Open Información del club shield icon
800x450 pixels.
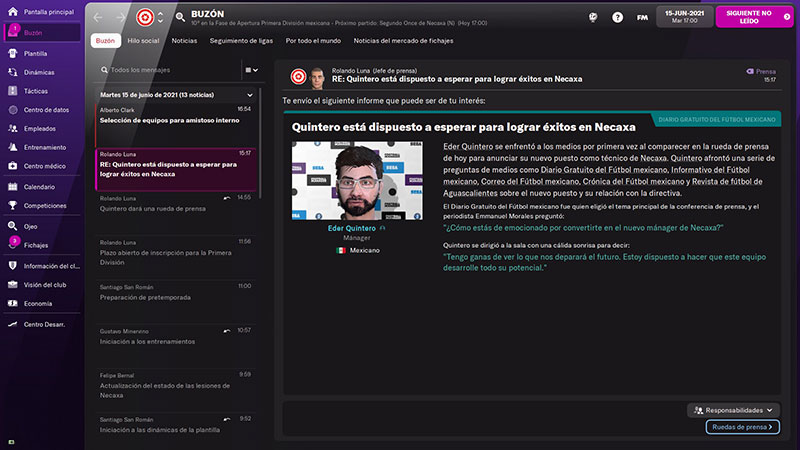pos(13,266)
